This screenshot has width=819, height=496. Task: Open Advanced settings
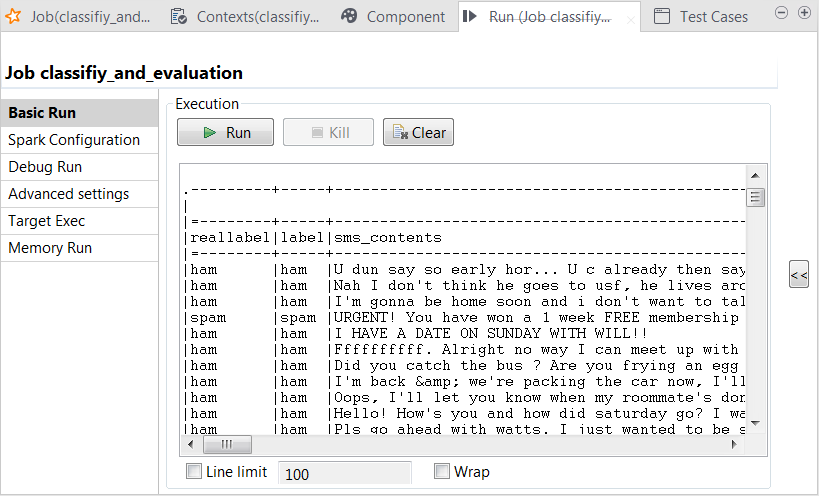[79, 194]
